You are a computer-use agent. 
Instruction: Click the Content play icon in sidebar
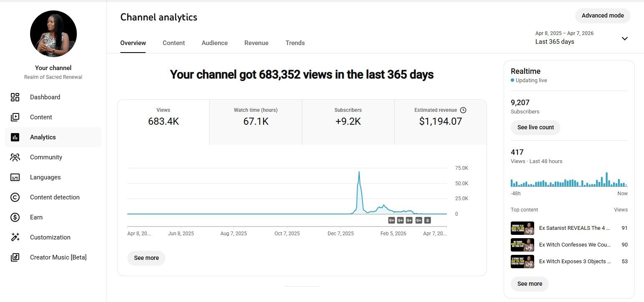[15, 117]
